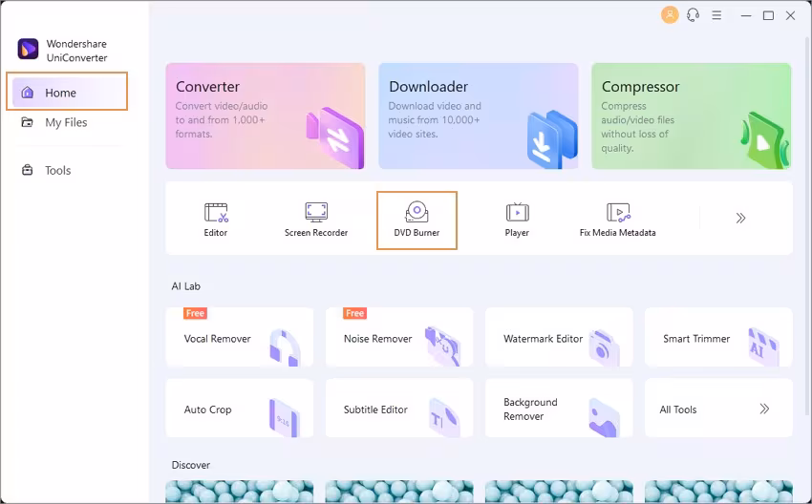The width and height of the screenshot is (812, 504).
Task: Open the Editor tool
Action: pyautogui.click(x=216, y=220)
